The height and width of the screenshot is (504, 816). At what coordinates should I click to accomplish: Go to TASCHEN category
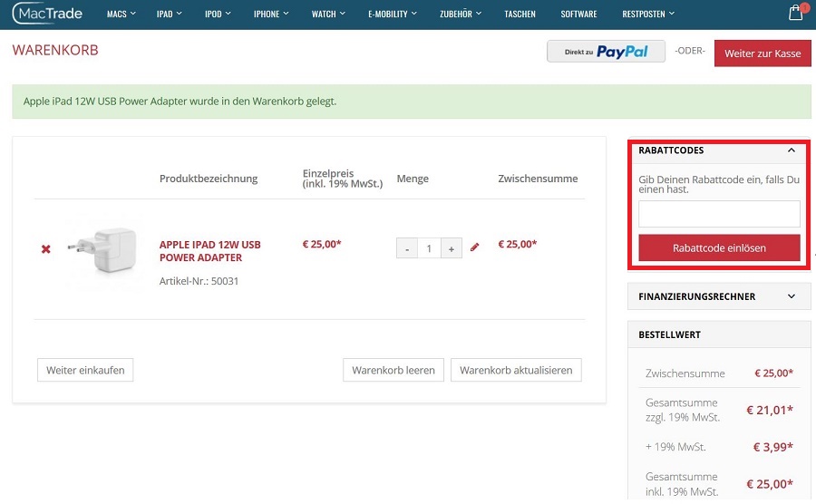point(520,14)
